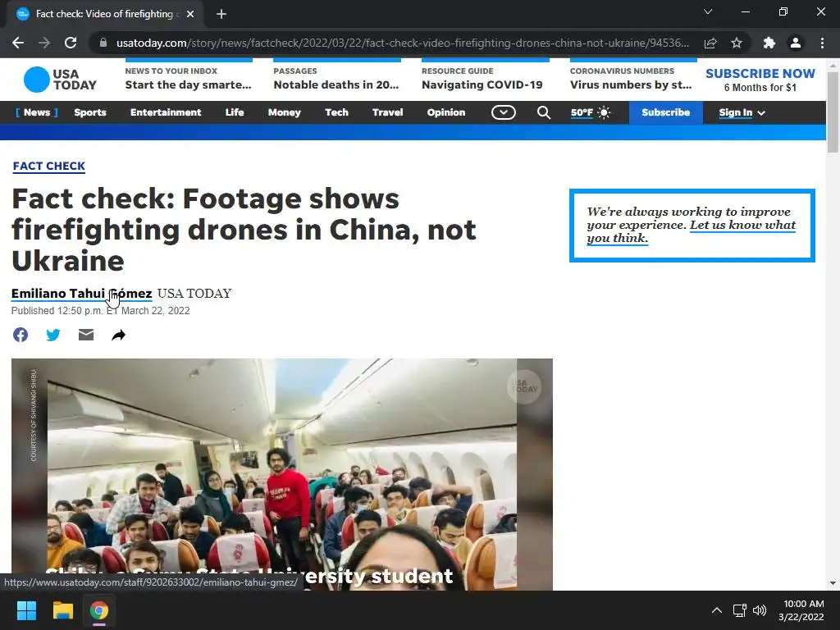Open the Entertainment section
840x630 pixels.
[x=166, y=112]
